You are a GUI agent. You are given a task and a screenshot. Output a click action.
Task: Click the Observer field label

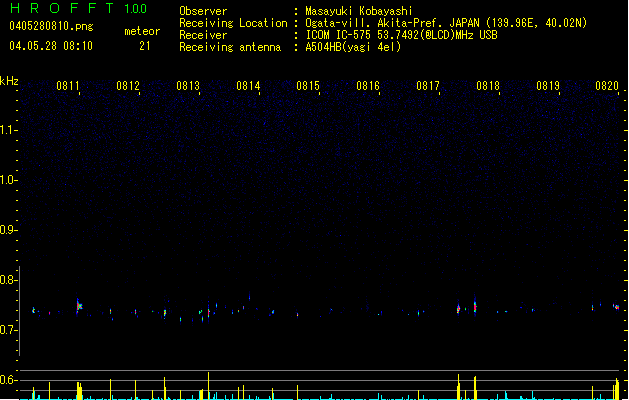(203, 11)
